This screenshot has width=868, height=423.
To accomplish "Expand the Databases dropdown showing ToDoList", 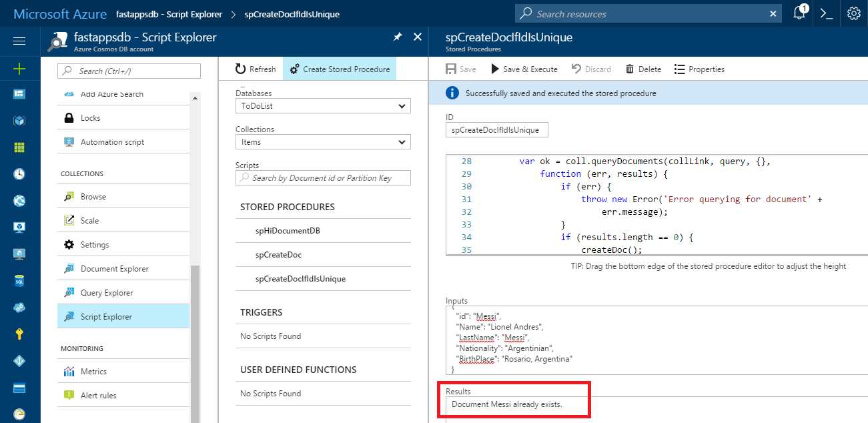I will click(x=323, y=106).
